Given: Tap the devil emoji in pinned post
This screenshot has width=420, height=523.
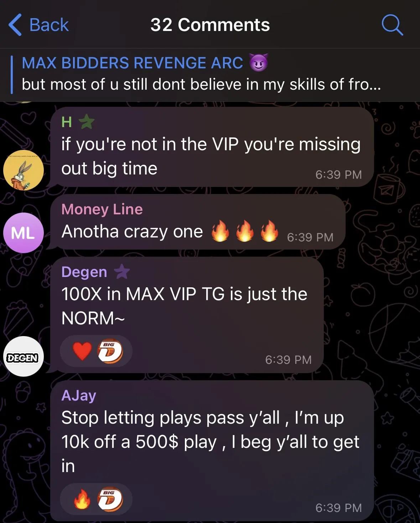Looking at the screenshot, I should (259, 63).
